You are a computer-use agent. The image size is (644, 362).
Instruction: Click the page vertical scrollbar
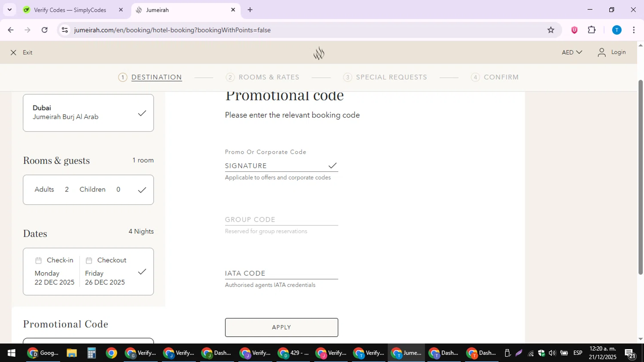click(x=641, y=177)
